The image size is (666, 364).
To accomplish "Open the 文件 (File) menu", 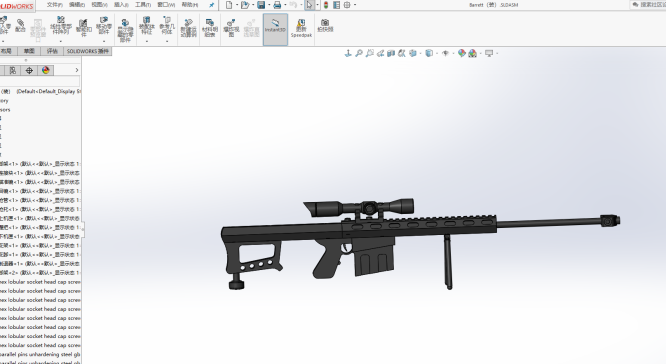I will coord(55,5).
